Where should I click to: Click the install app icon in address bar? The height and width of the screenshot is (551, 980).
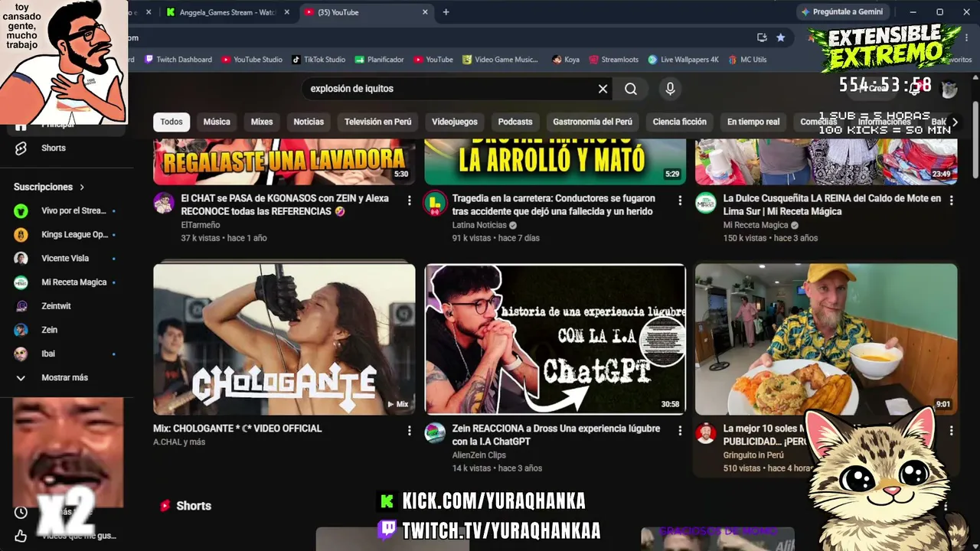[x=762, y=37]
